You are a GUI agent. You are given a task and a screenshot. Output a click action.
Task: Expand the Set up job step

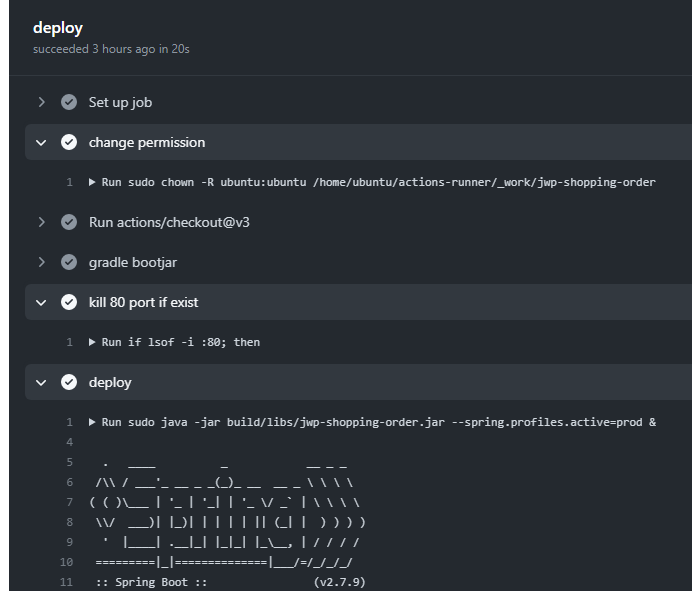click(41, 102)
